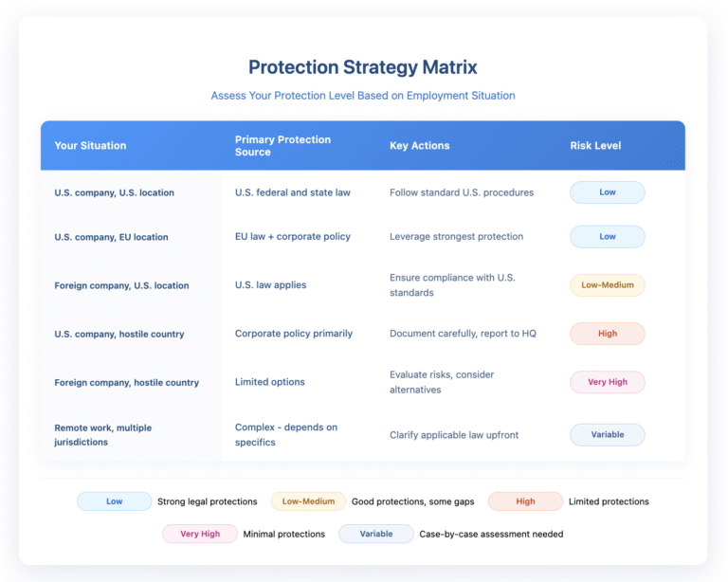Click the "Protection Strategy Matrix" title

[363, 67]
